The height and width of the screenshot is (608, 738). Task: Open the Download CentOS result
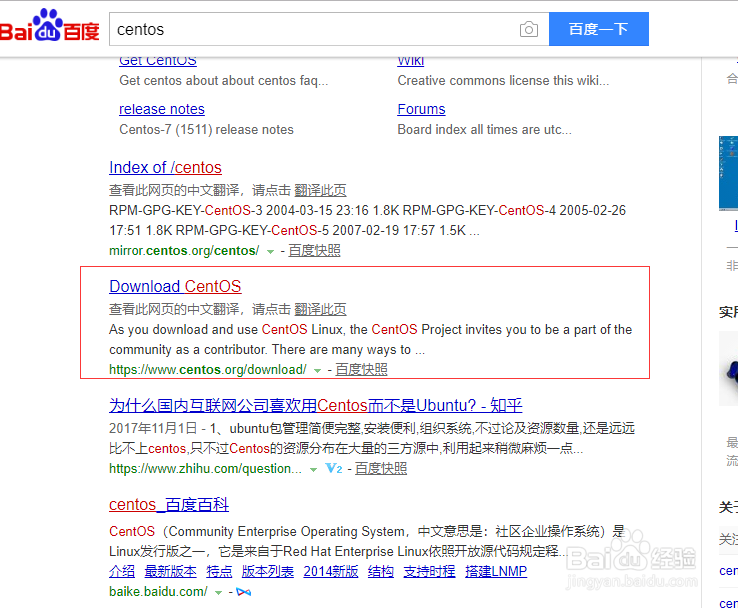175,287
